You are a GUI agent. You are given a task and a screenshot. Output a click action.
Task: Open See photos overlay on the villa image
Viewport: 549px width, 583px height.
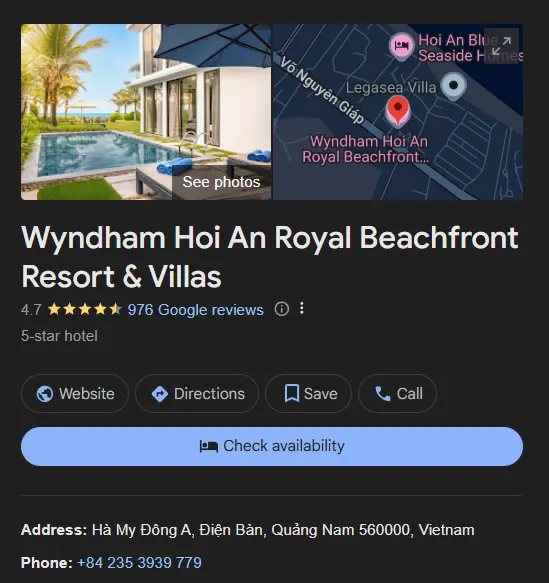(221, 182)
